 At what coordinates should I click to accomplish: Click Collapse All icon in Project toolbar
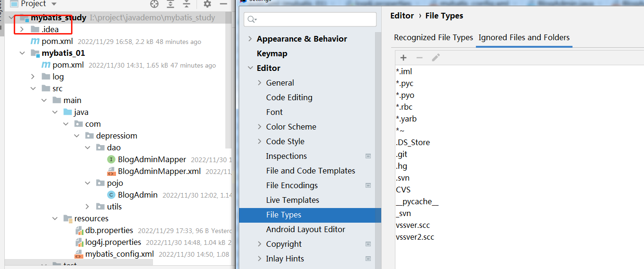click(187, 4)
